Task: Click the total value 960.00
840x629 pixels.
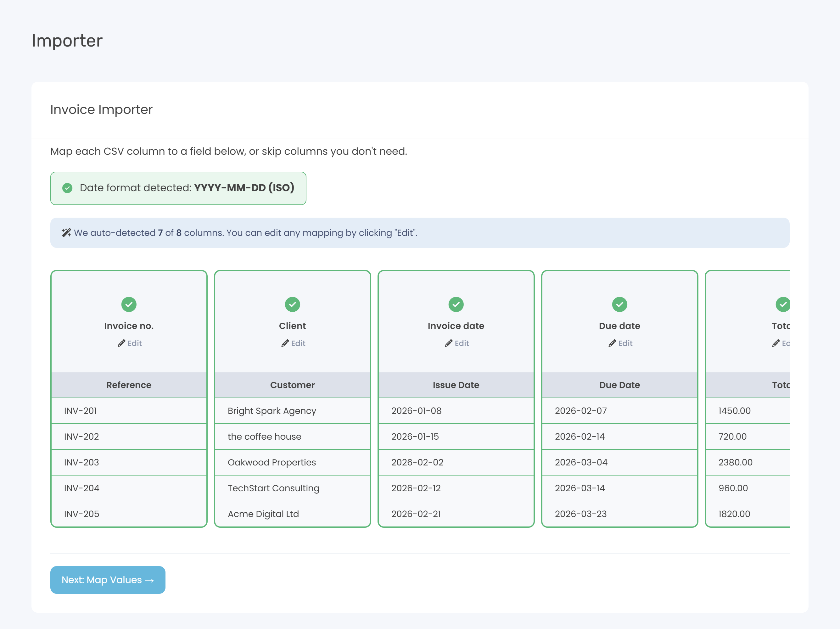Action: point(748,488)
